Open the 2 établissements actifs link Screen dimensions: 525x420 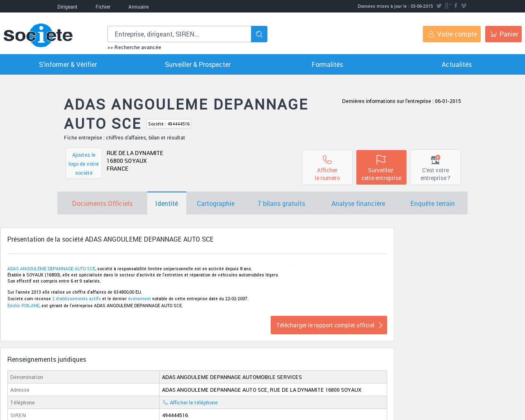(x=76, y=299)
